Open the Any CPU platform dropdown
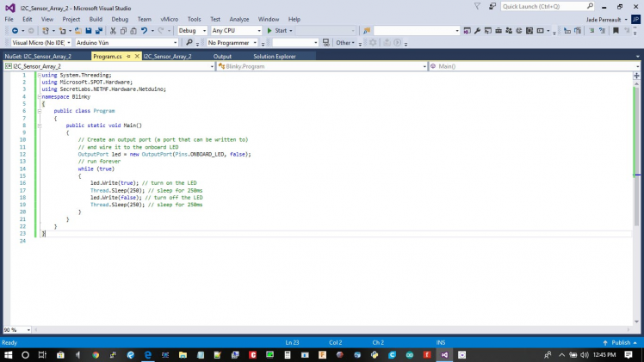 coord(236,30)
